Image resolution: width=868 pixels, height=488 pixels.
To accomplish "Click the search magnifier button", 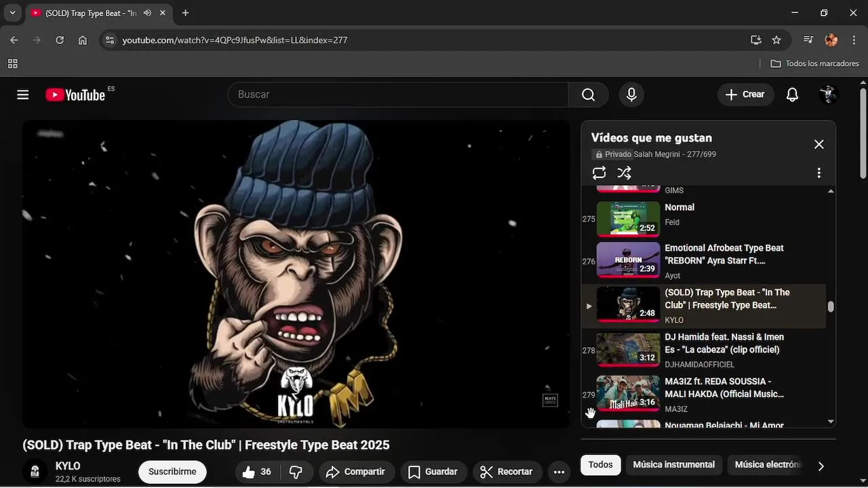I will [588, 95].
